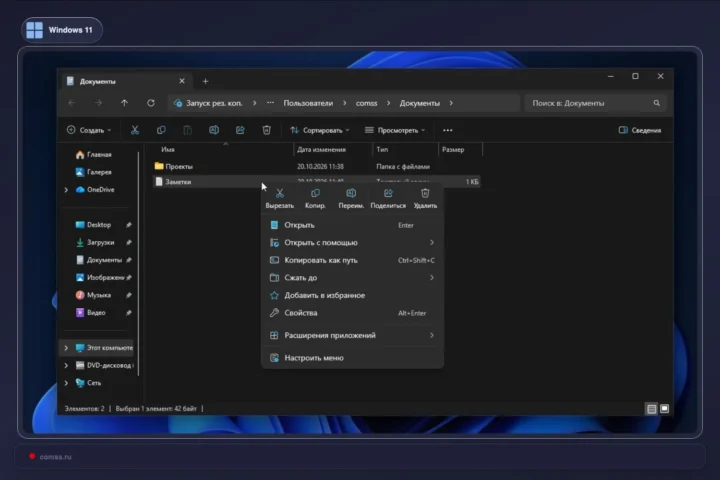
Task: Select the Заметки file
Action: (317, 181)
